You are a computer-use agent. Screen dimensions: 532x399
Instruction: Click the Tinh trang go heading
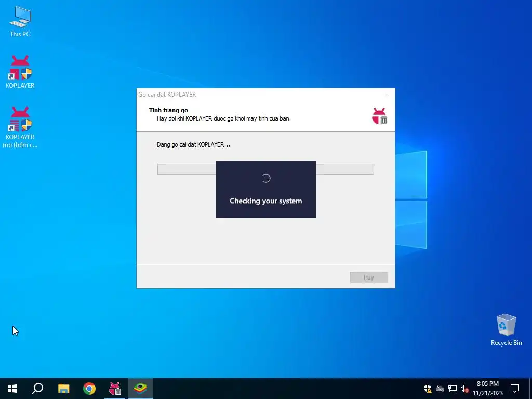[168, 110]
